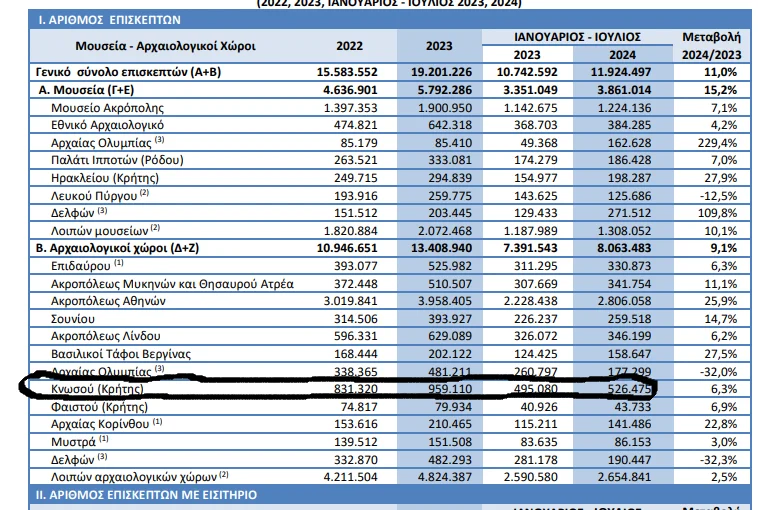Click the 'Σουνίου' row label
This screenshot has width=758, height=510.
[x=73, y=319]
